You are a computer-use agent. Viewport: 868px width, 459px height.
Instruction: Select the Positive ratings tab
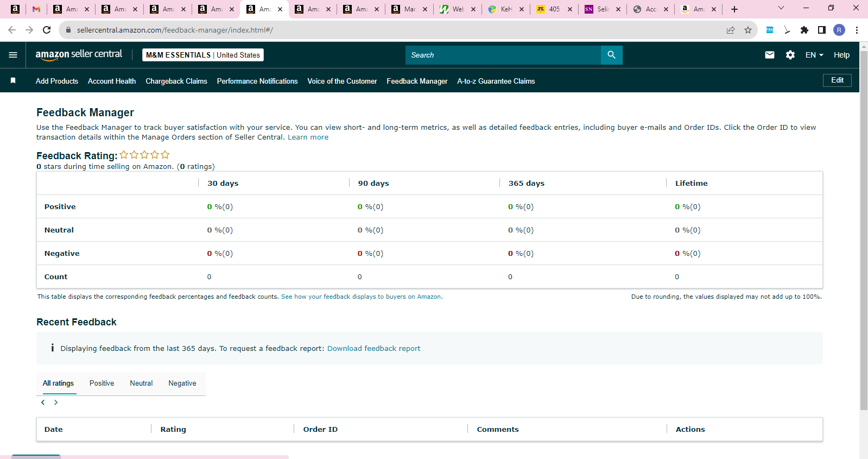[x=102, y=383]
